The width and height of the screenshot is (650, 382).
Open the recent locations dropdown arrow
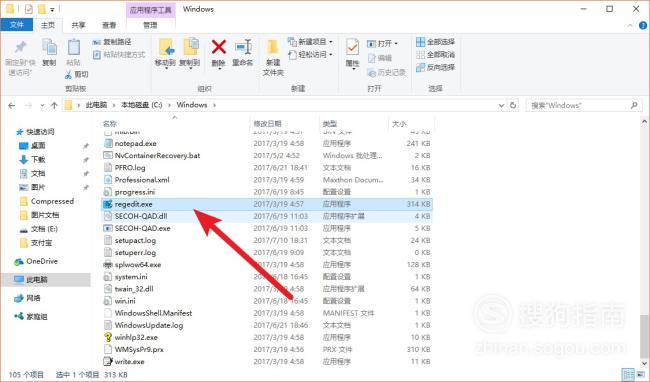42,106
